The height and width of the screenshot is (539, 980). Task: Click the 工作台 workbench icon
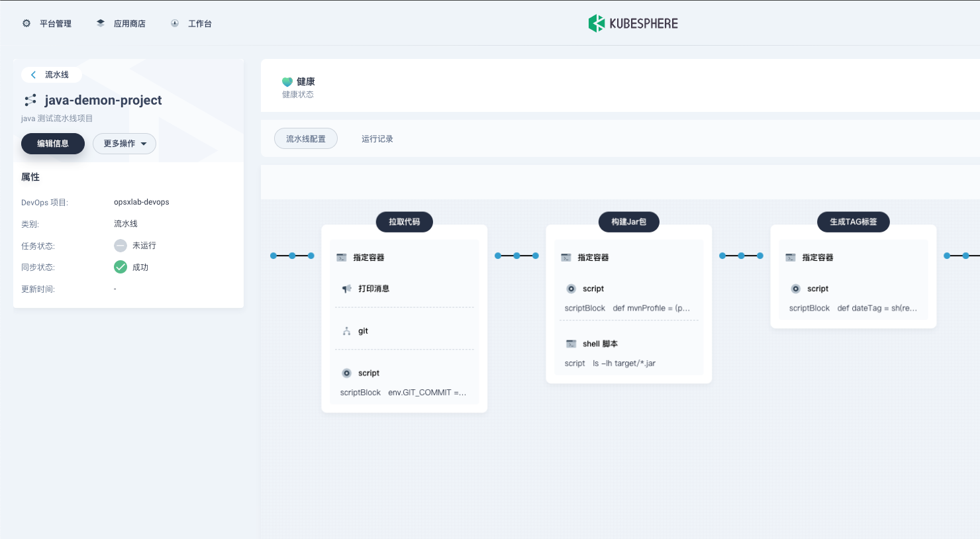[175, 23]
